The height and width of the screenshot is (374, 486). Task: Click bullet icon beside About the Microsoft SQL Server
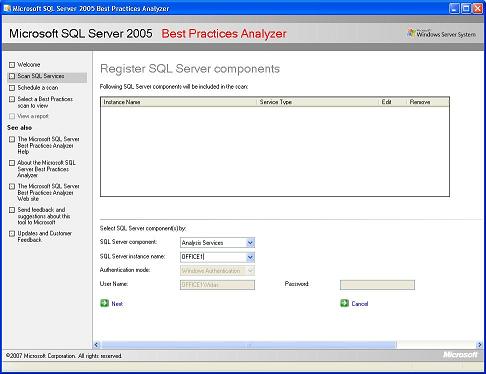coord(12,163)
